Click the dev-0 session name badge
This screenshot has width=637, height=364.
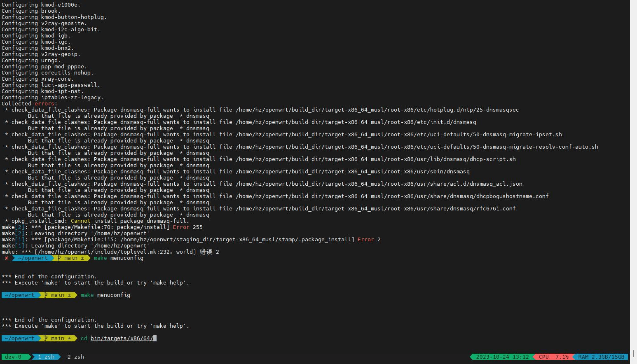click(x=13, y=357)
